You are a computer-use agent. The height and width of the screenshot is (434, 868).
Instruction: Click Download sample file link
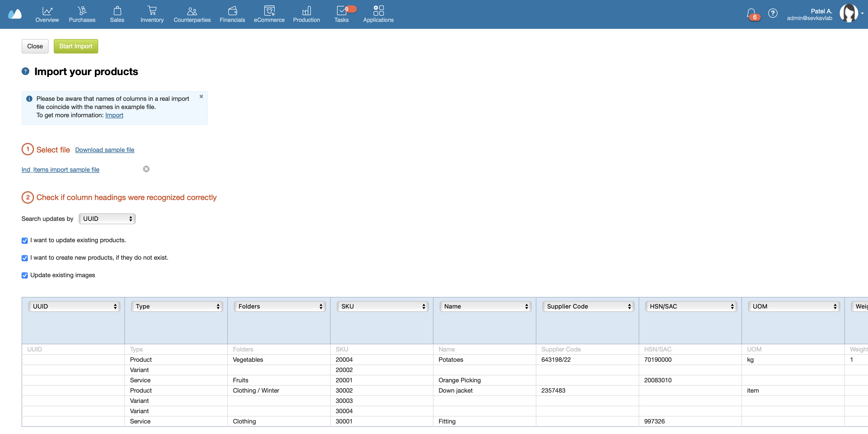(x=105, y=150)
